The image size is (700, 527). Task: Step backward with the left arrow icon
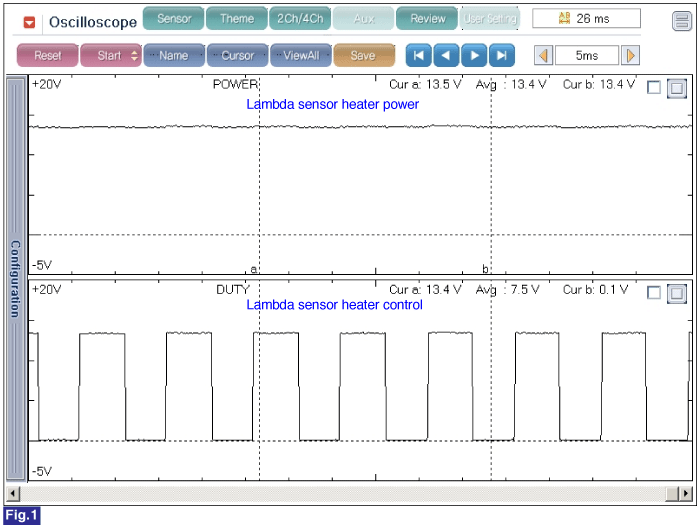click(446, 55)
